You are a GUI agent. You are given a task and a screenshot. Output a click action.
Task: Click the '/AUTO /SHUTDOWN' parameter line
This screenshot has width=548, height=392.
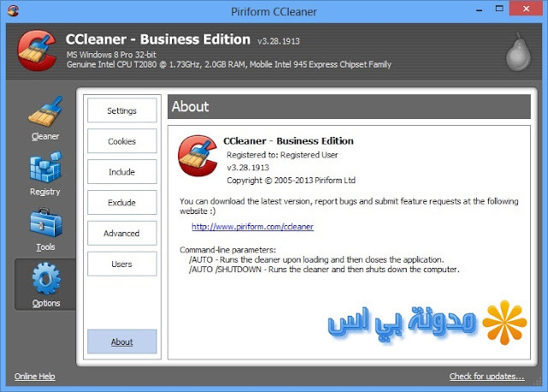pyautogui.click(x=324, y=270)
